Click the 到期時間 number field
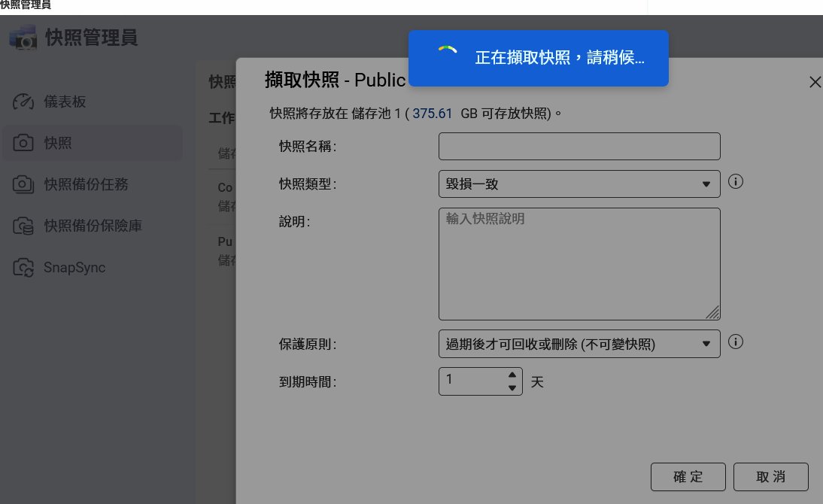 471,381
